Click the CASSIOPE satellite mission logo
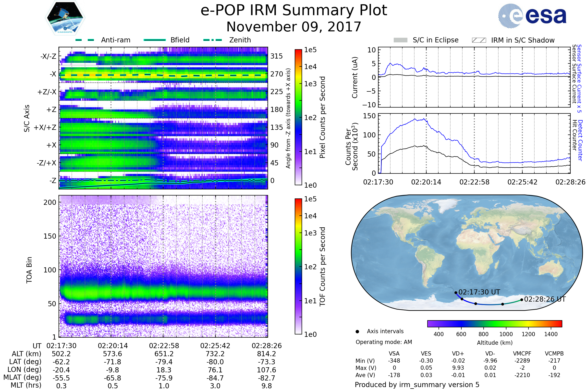 (65, 18)
